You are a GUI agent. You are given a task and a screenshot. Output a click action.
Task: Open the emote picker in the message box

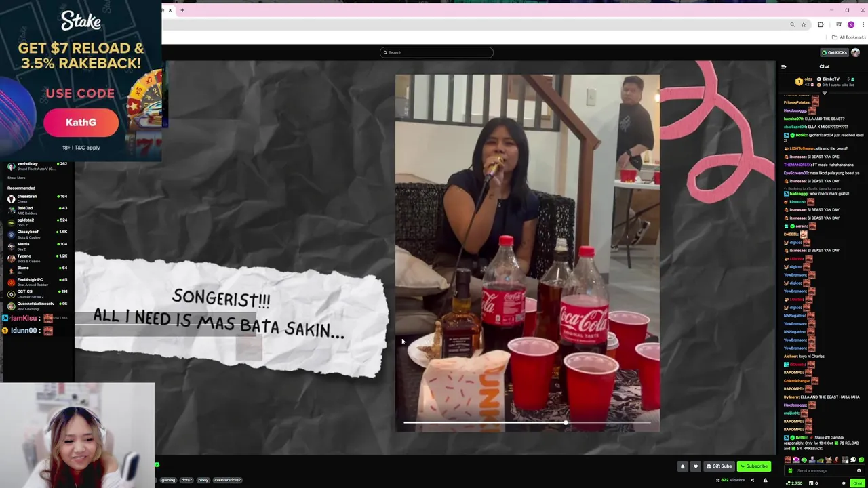point(859,470)
